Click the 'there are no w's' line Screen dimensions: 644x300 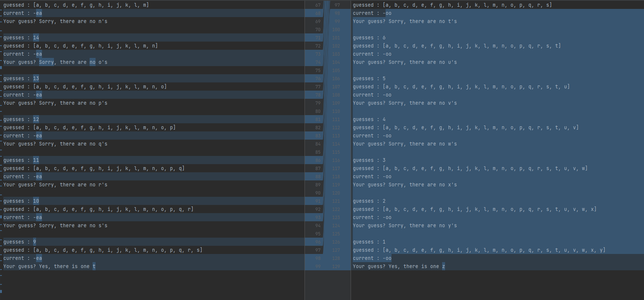(433, 144)
